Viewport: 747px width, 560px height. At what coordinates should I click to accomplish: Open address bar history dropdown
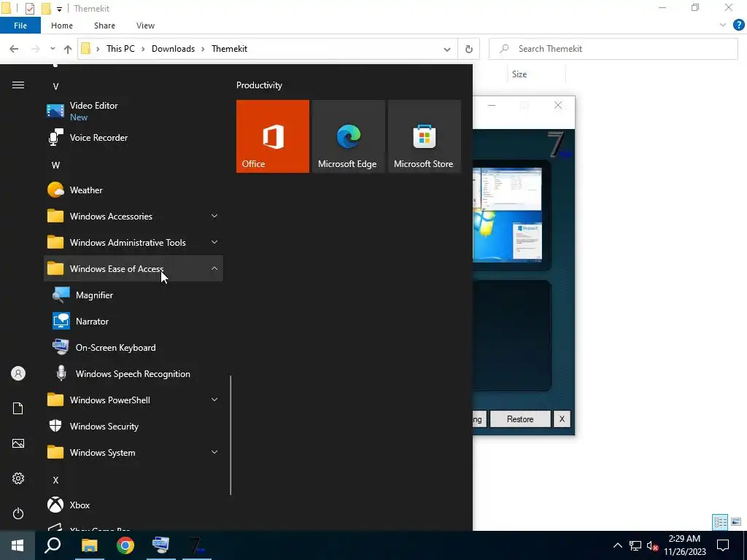(x=447, y=49)
